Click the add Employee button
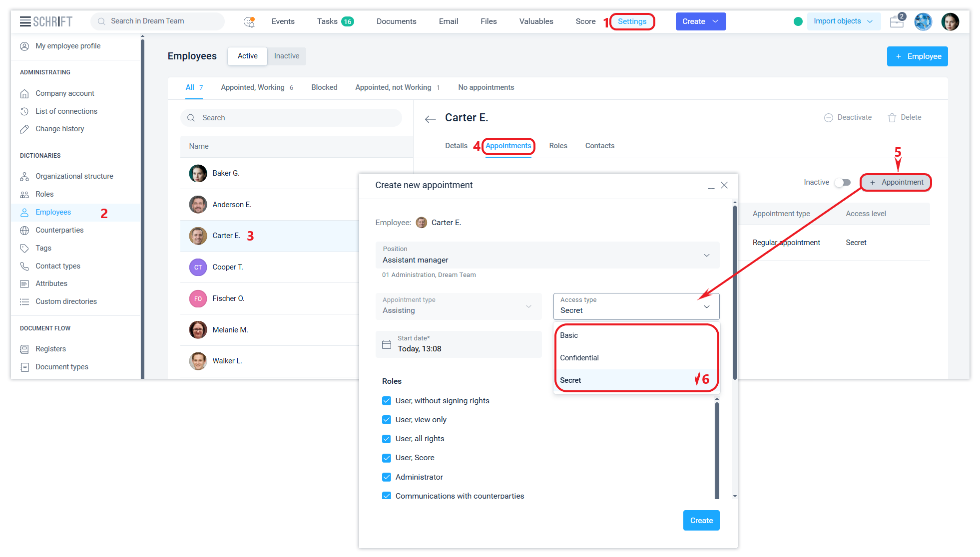 pyautogui.click(x=917, y=56)
